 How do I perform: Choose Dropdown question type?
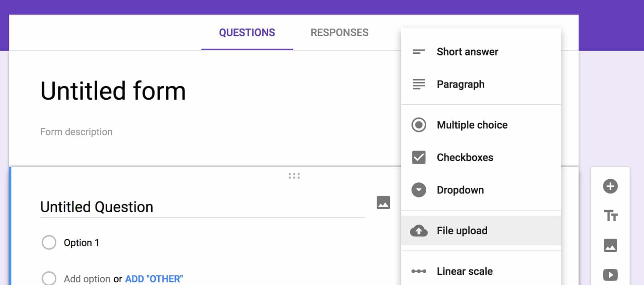pos(481,190)
